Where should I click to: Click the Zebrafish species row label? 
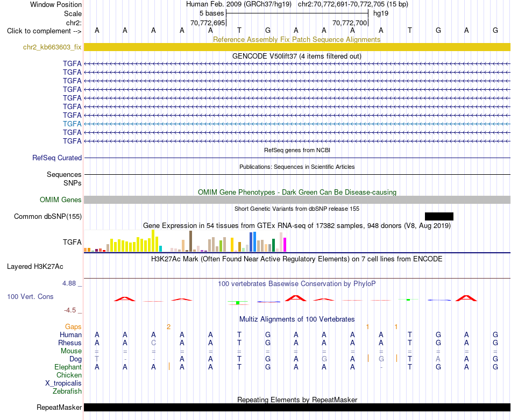67,391
